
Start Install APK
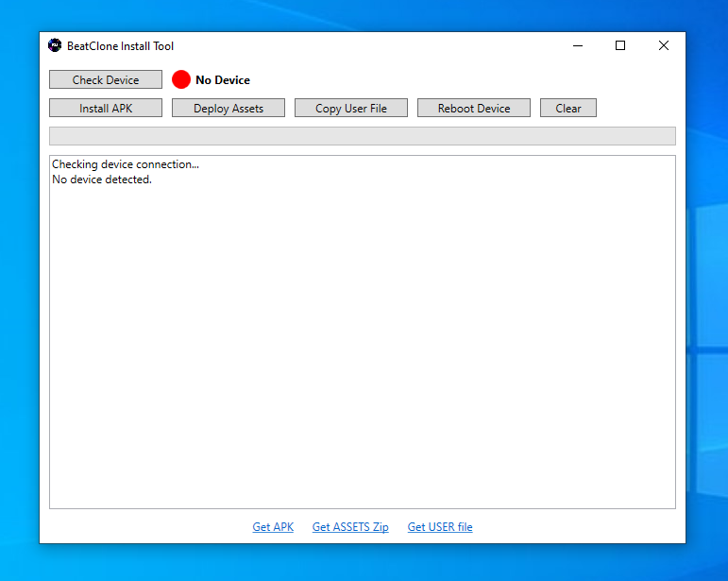pos(106,108)
